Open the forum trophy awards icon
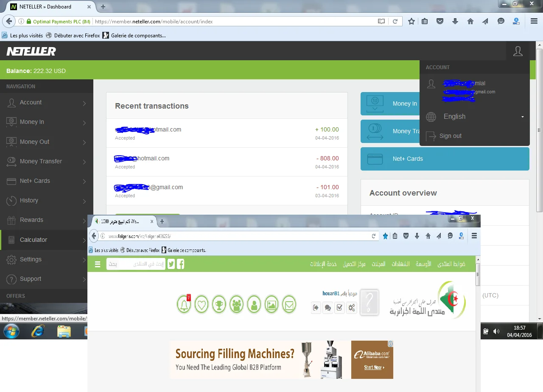 [219, 304]
